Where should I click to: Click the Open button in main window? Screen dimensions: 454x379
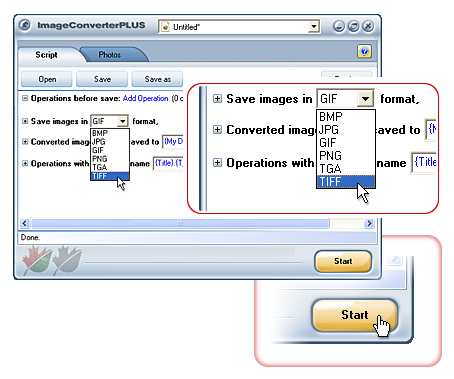point(47,79)
